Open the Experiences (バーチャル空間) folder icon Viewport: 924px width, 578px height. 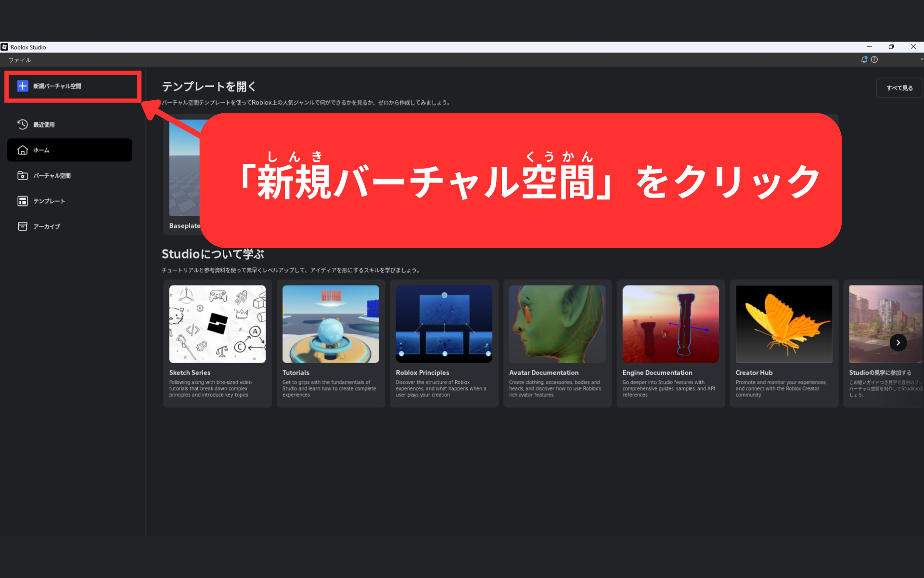click(23, 175)
